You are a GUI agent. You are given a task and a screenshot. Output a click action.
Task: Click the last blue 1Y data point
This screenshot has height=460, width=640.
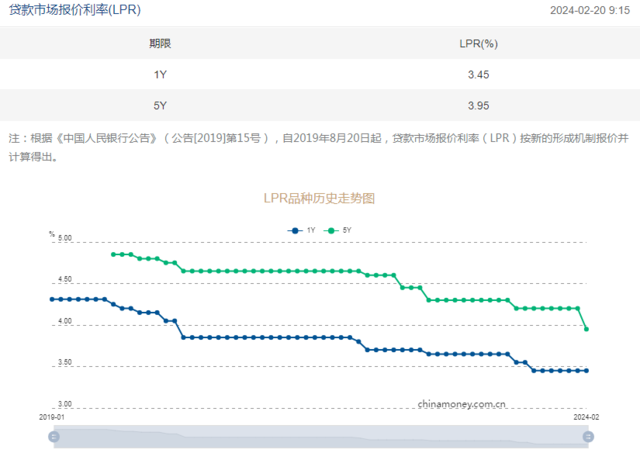[586, 370]
